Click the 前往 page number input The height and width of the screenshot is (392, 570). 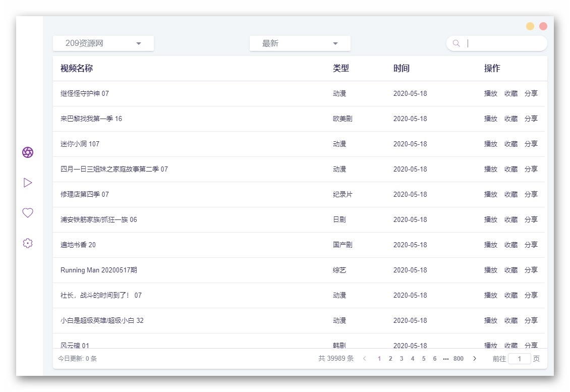coord(520,359)
